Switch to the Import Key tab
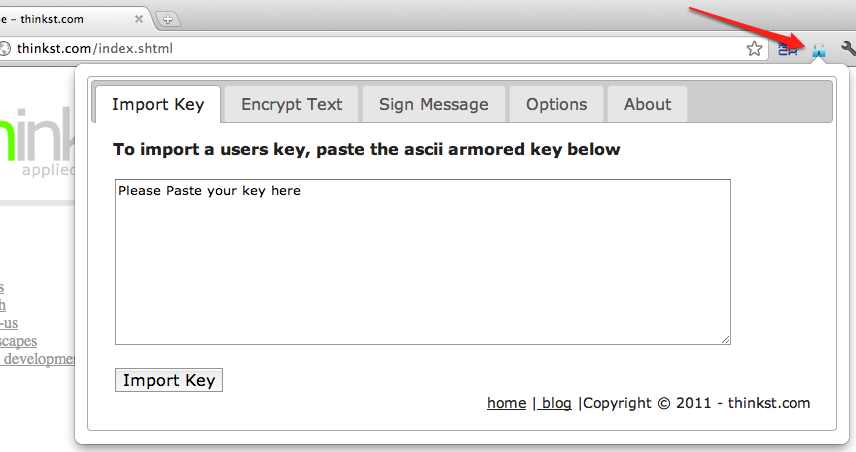 (158, 104)
